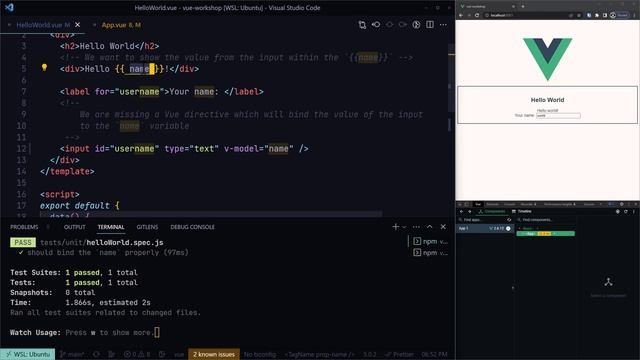Open the OUTPUT panel tab
640x360 pixels.
click(x=74, y=227)
